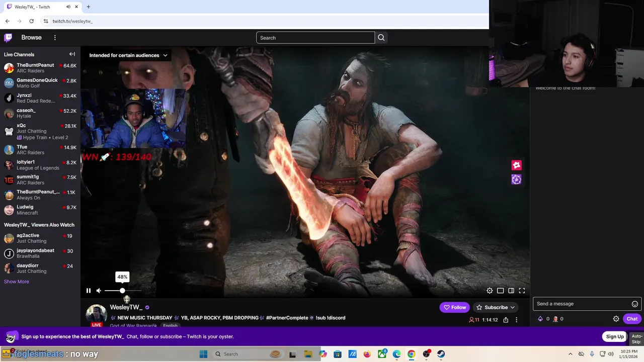View site information icon in address bar
Screen dimensions: 644x362
coord(46,21)
